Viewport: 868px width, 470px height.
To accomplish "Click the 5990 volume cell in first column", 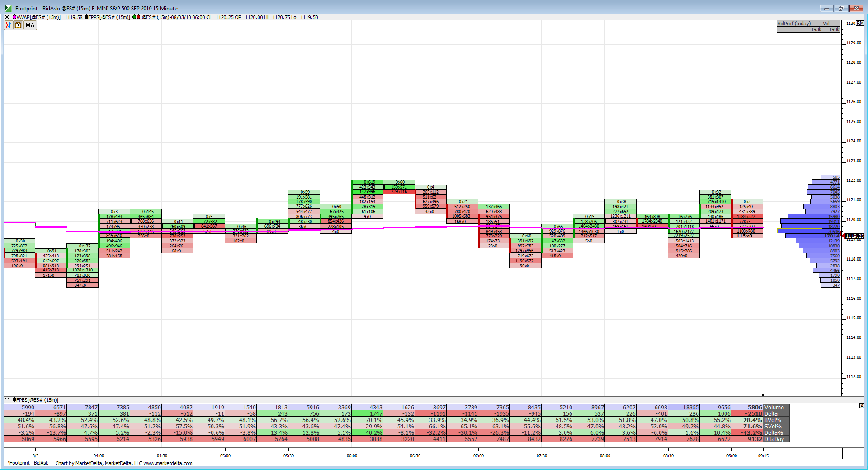I will pos(19,408).
